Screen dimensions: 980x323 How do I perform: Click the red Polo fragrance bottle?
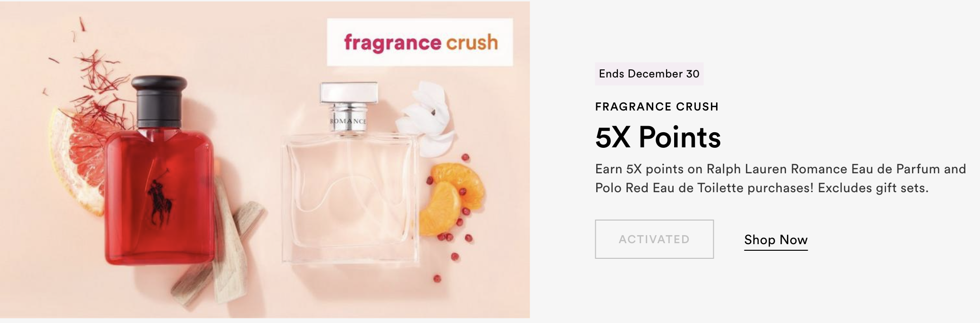coord(159,170)
